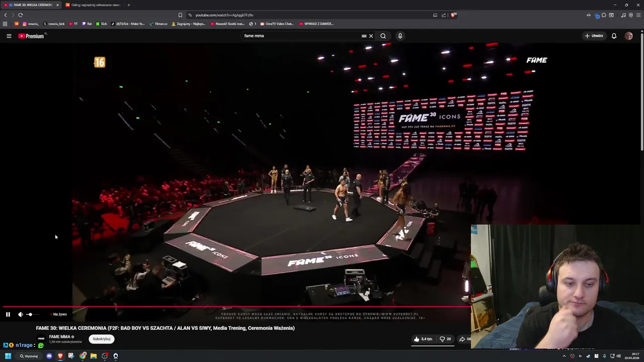
Task: Open a new browser tab
Action: [x=128, y=5]
